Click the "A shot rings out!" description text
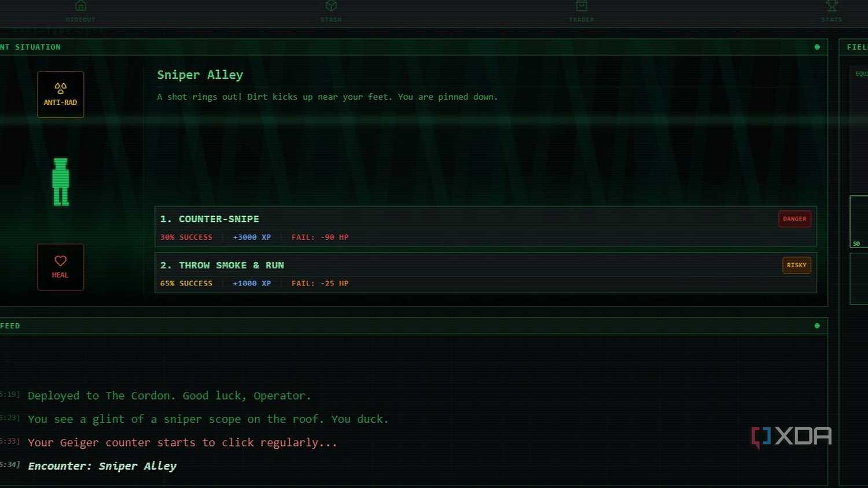Image resolution: width=868 pixels, height=488 pixels. tap(328, 97)
